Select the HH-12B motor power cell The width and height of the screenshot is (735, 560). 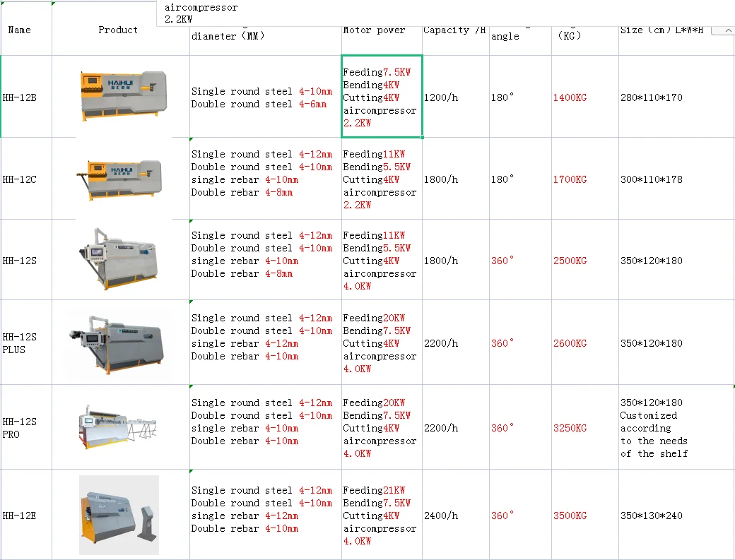coord(382,97)
